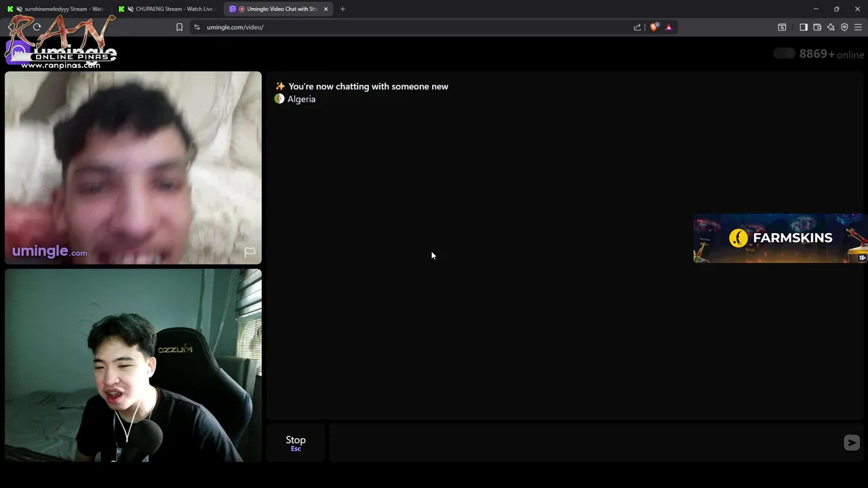The width and height of the screenshot is (868, 488).
Task: Select the Umingle Video Chat tab
Action: [279, 9]
